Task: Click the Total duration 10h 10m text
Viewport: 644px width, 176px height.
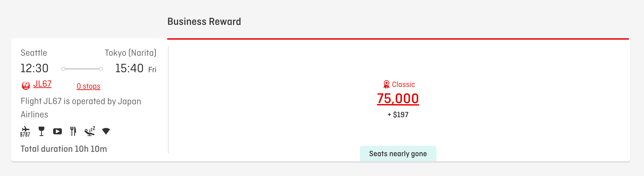Action: pyautogui.click(x=64, y=149)
